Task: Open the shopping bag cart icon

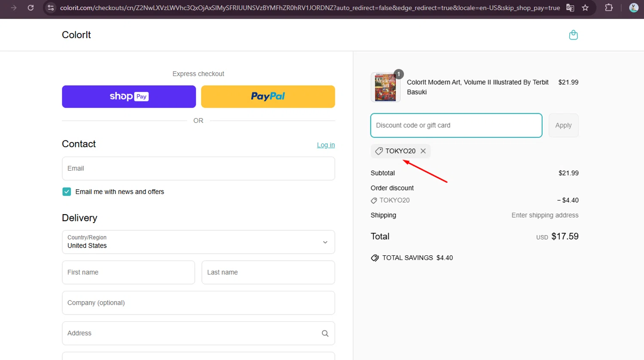Action: tap(573, 35)
